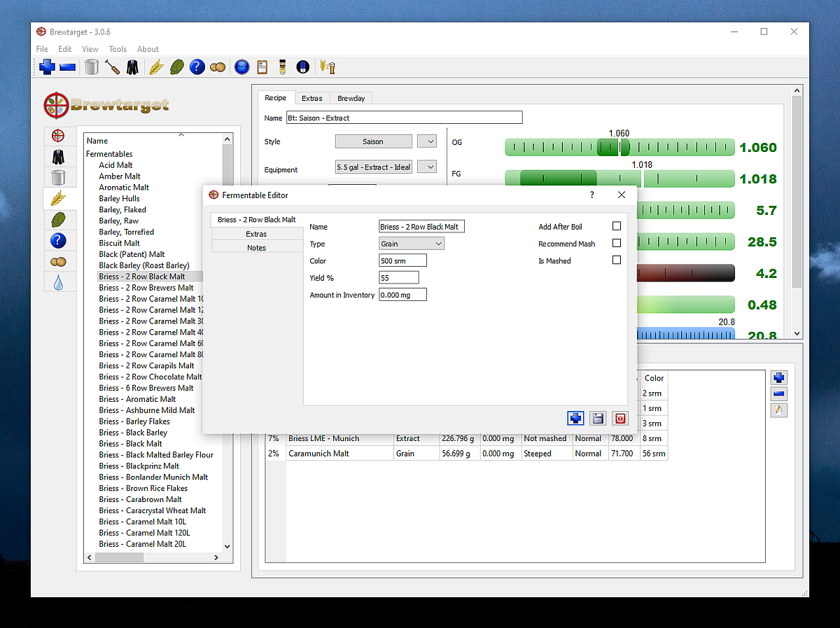Click the dark red color range bar

coord(685,273)
